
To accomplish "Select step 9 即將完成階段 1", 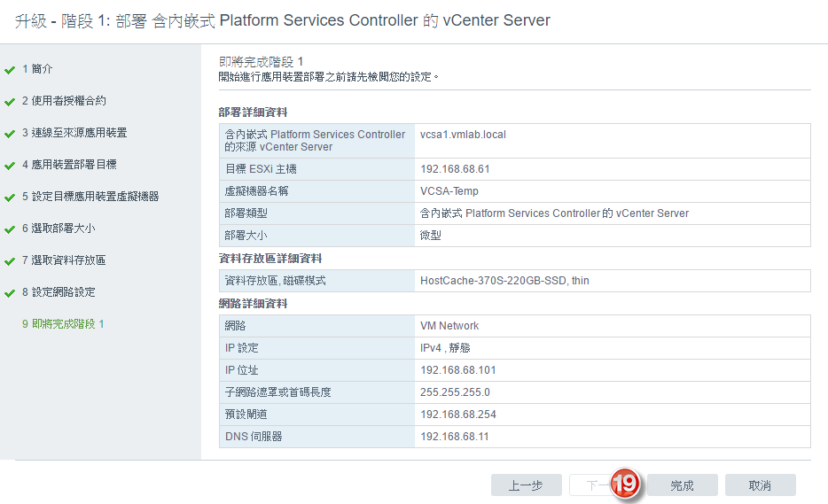I will [63, 324].
